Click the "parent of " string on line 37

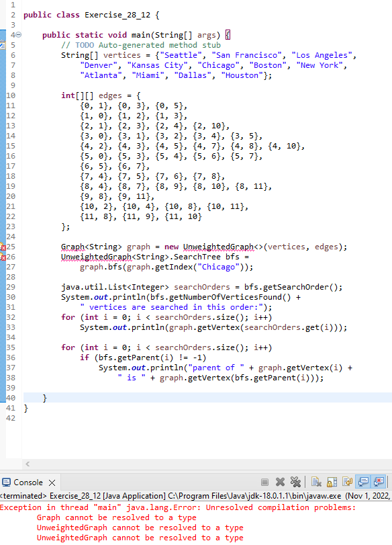click(216, 368)
